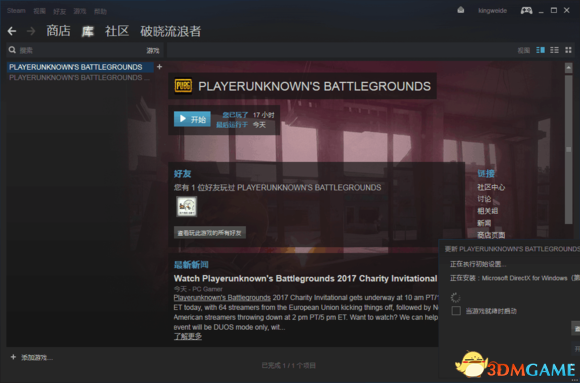Image resolution: width=580 pixels, height=383 pixels.
Task: Close the Steam window
Action: click(567, 10)
